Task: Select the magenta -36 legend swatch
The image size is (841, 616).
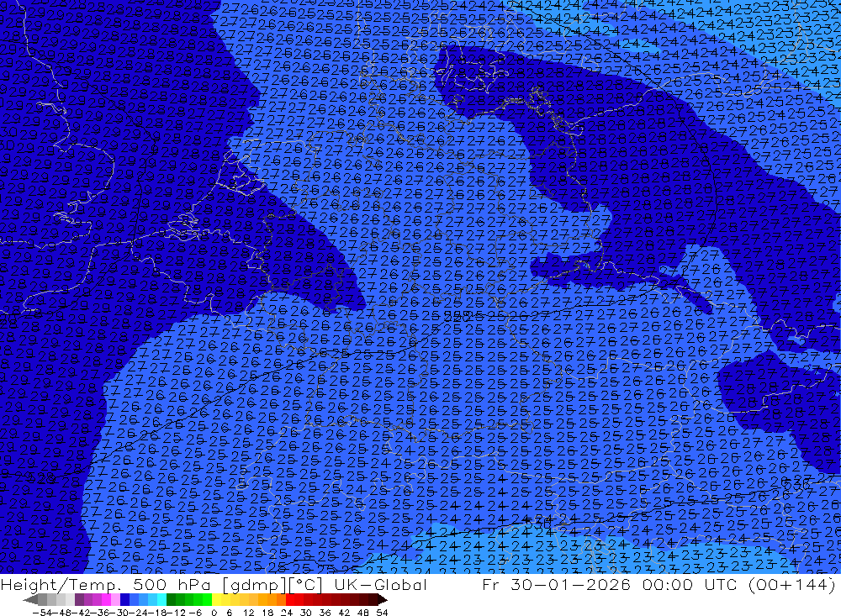Action: [106, 599]
